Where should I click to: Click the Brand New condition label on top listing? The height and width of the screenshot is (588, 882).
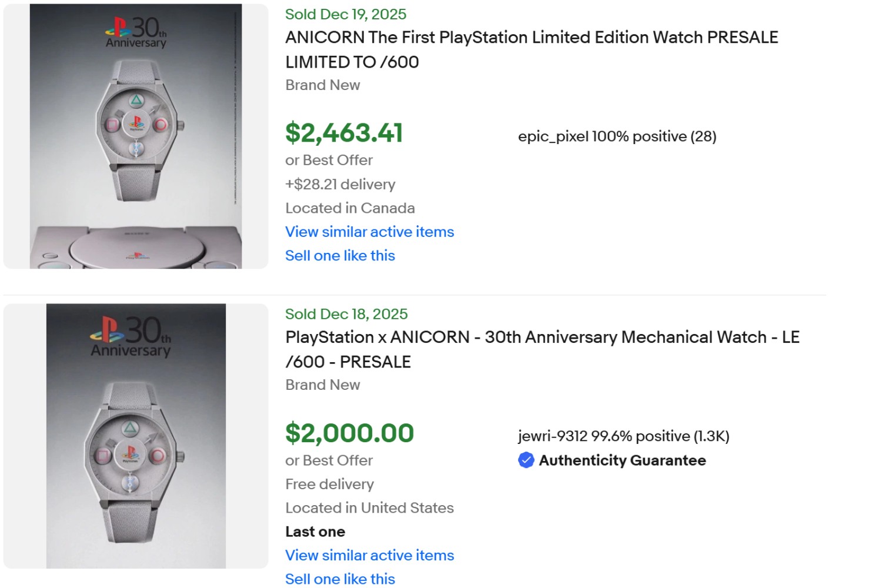point(322,85)
